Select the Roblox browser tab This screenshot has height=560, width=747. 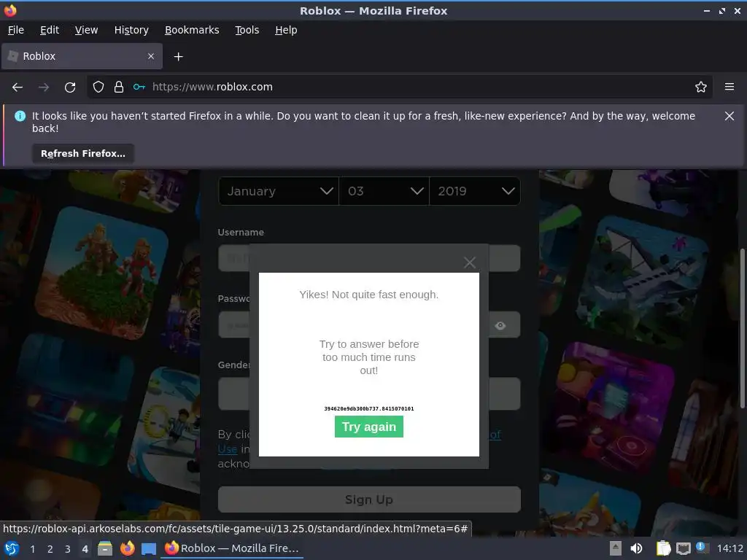[x=82, y=56]
